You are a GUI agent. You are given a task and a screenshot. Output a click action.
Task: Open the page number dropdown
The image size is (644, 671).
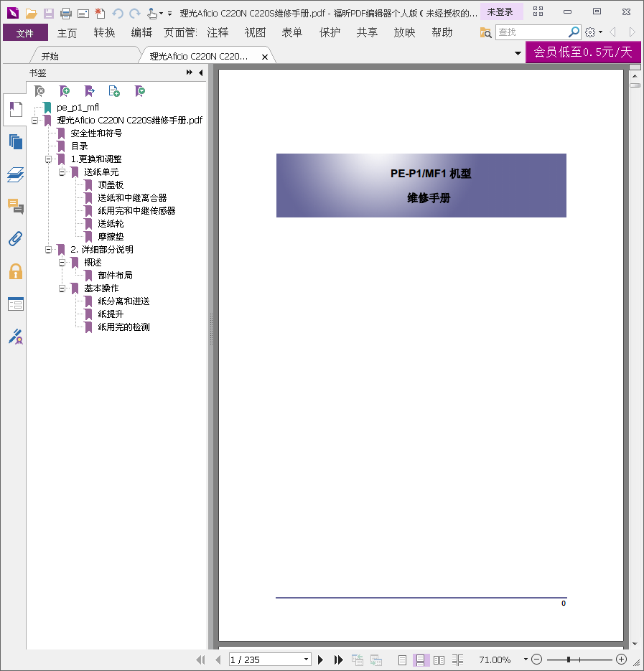click(x=306, y=660)
